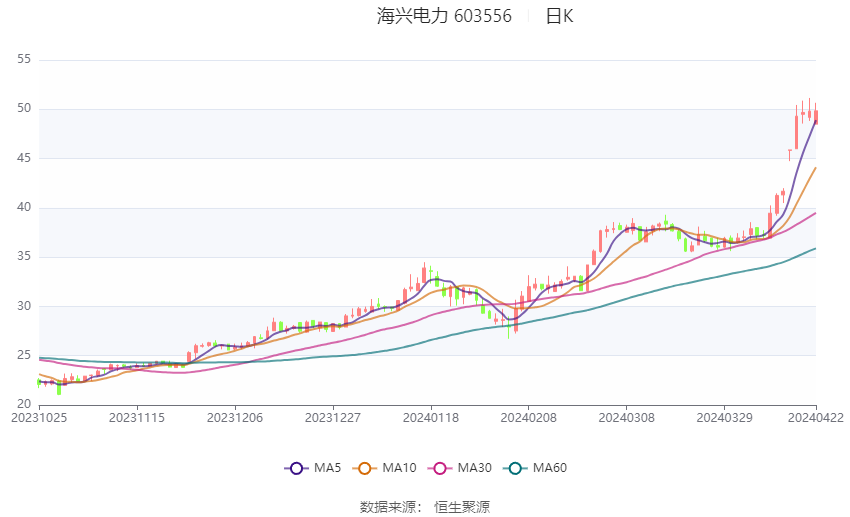Screen dimensions: 850x517
Task: Click the 20240422 date axis label
Action: pos(815,418)
